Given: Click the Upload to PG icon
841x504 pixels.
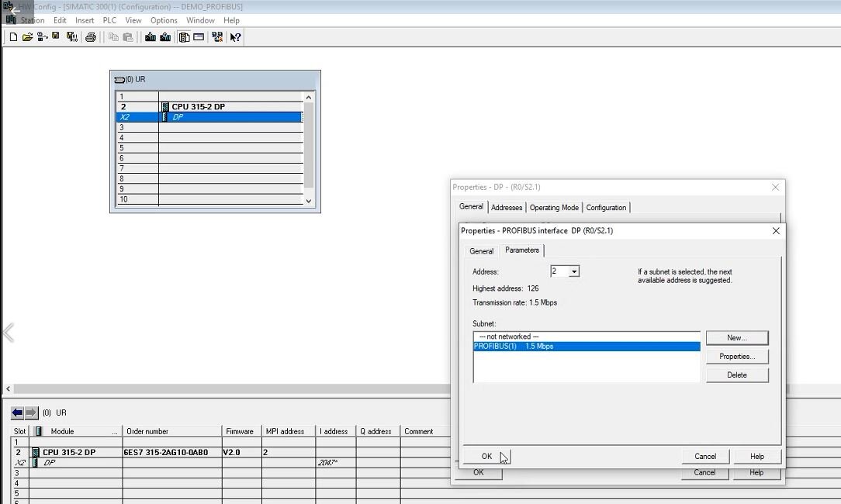Looking at the screenshot, I should point(165,37).
